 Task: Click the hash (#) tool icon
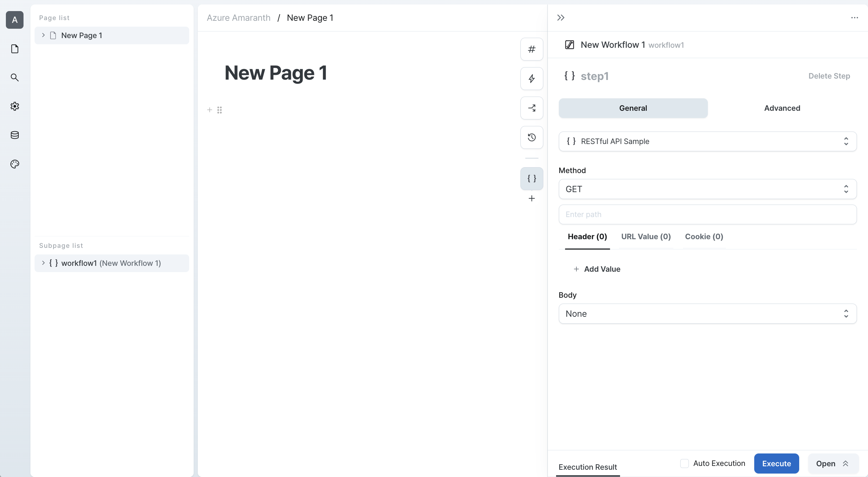click(532, 49)
